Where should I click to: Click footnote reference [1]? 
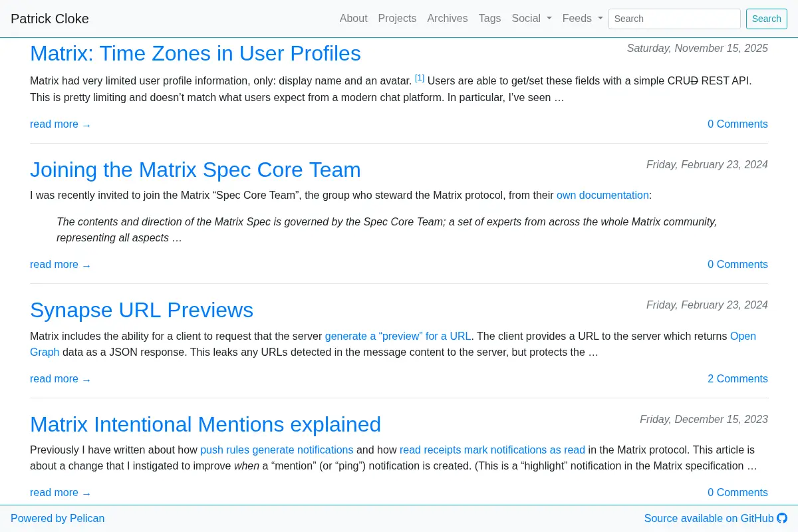420,78
